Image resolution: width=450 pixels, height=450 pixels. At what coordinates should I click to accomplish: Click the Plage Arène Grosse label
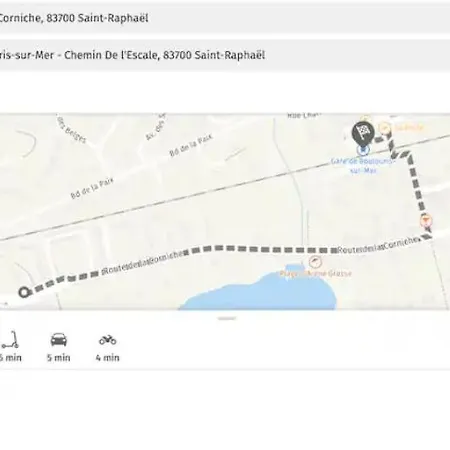click(316, 274)
